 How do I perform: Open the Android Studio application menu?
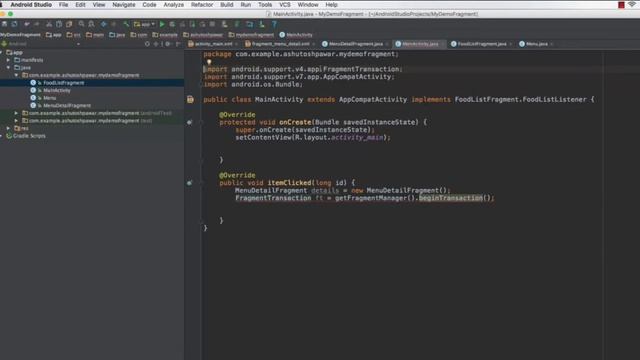coord(31,4)
